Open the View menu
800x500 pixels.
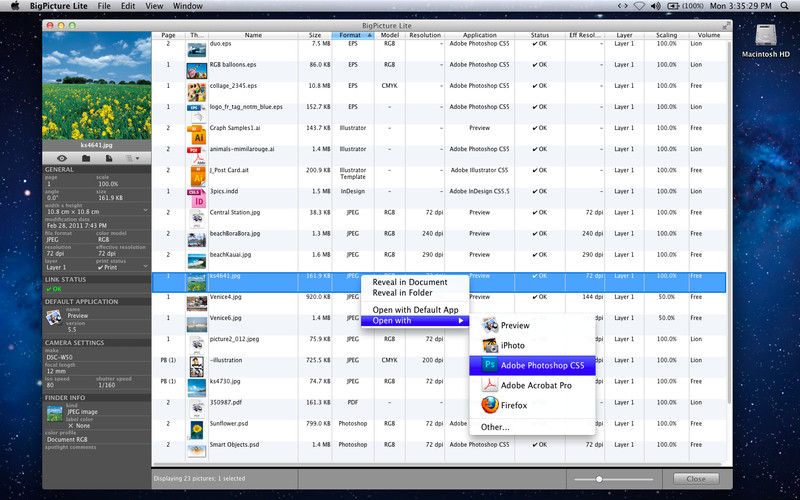[x=154, y=6]
